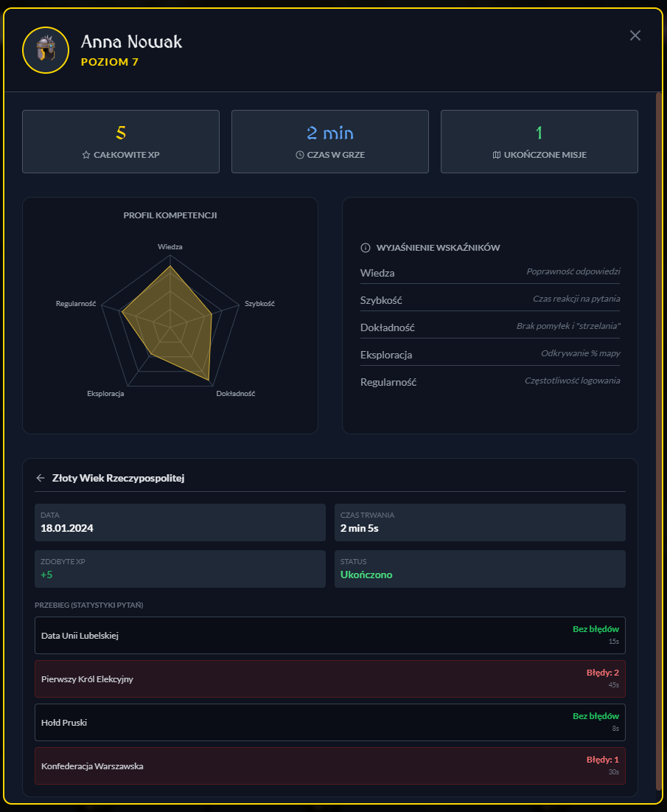Viewport: 667px width, 812px height.
Task: Close the Anna Nowak profile dialog
Action: tap(635, 35)
